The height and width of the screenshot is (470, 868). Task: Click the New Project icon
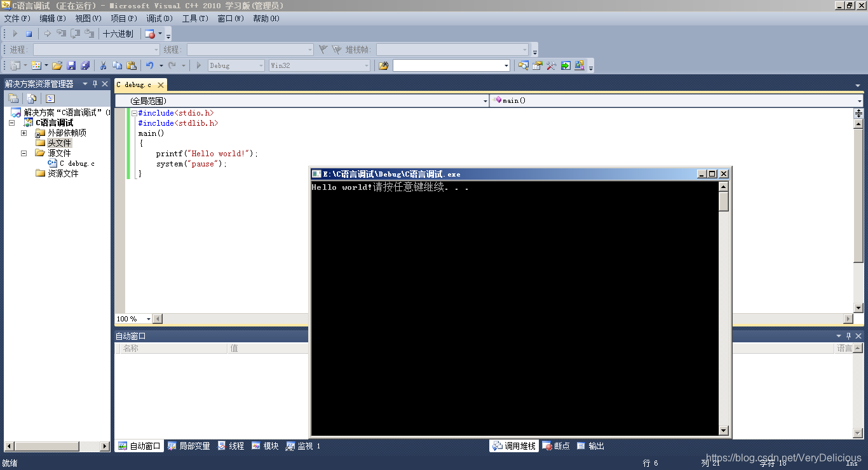click(15, 65)
